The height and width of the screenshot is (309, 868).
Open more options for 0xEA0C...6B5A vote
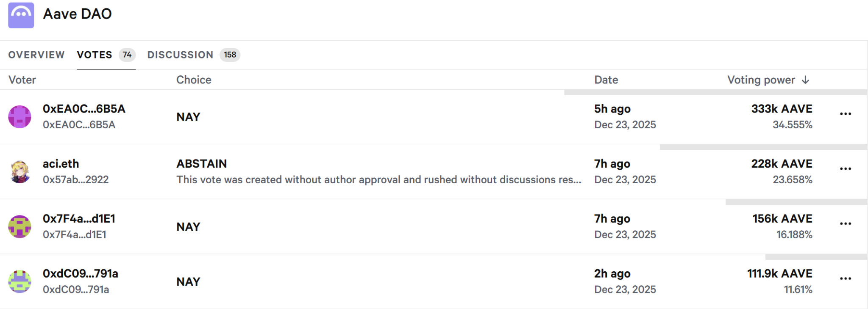845,114
